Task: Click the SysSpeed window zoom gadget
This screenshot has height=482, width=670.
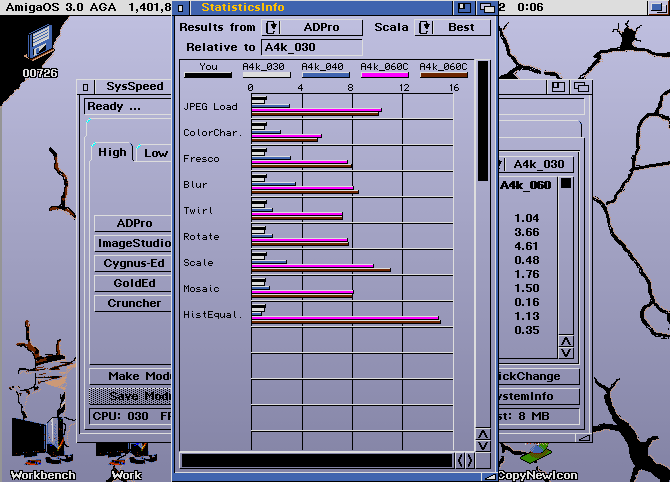Action: (x=558, y=87)
